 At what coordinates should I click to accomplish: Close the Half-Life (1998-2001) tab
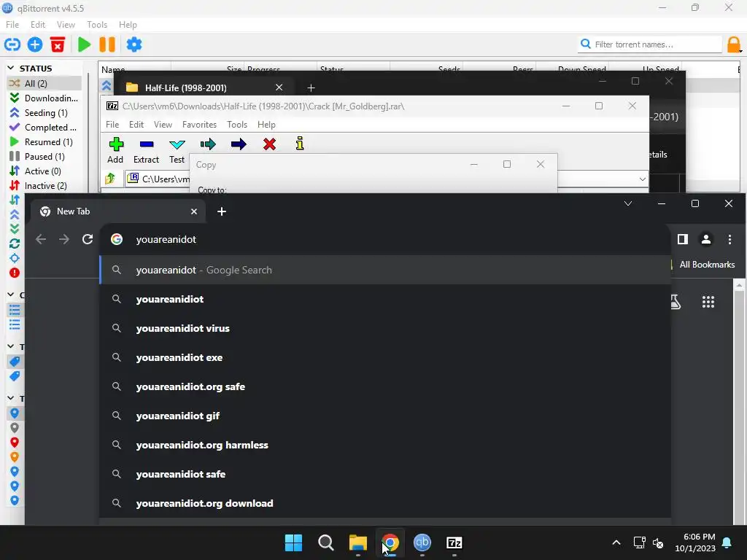coord(279,87)
